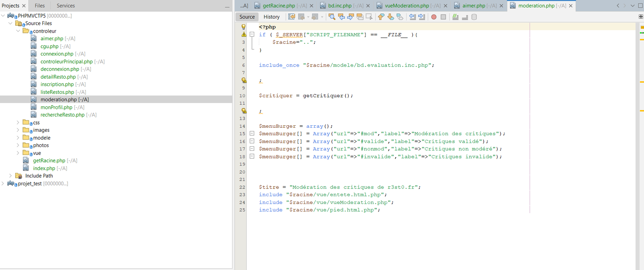Click the Previous Bookmark icon
Viewport: 644px width, 270px height.
pyautogui.click(x=381, y=17)
